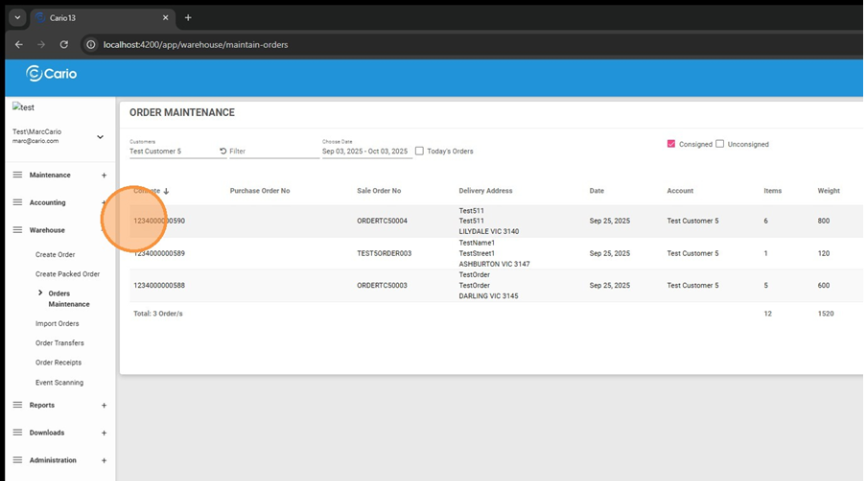Open the Event Scanning page
The image size is (864, 481).
coord(59,382)
